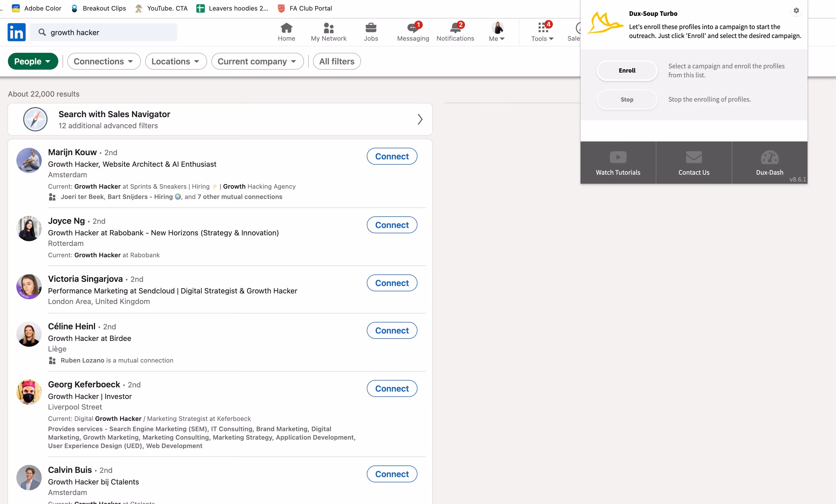This screenshot has height=504, width=836.
Task: Click the Enroll button
Action: click(627, 70)
